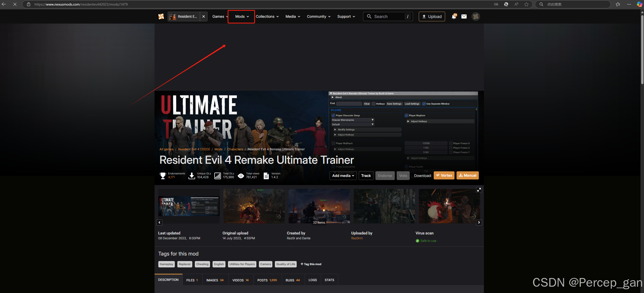
Task: Switch to the FILES tab
Action: (192, 280)
